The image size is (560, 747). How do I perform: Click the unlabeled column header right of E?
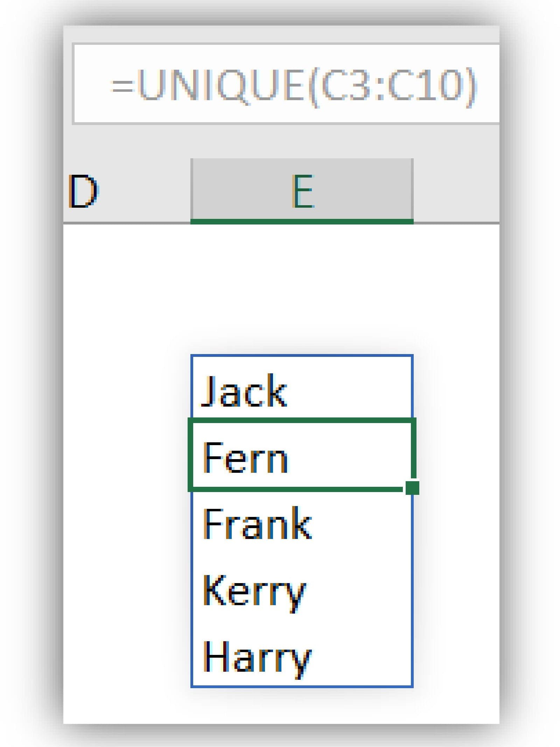pyautogui.click(x=457, y=190)
